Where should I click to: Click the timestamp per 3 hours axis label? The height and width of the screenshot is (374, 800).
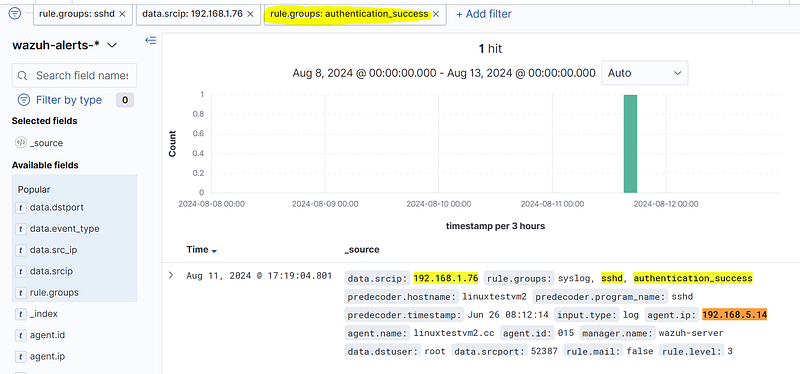coord(495,226)
